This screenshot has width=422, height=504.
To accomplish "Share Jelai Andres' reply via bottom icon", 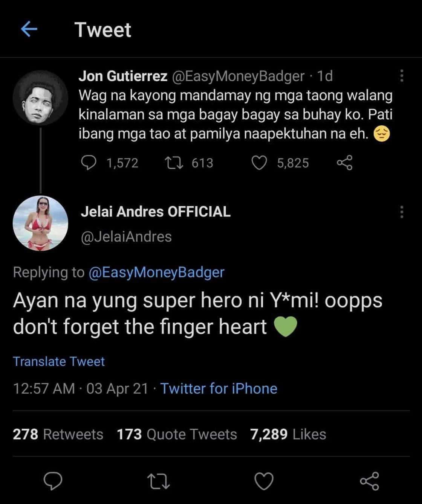I will tap(369, 481).
